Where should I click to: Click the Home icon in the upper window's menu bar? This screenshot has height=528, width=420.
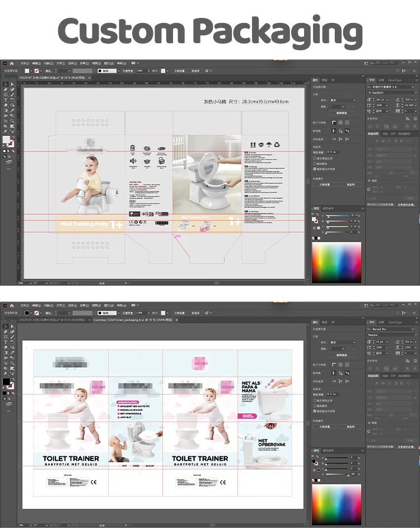[12, 63]
